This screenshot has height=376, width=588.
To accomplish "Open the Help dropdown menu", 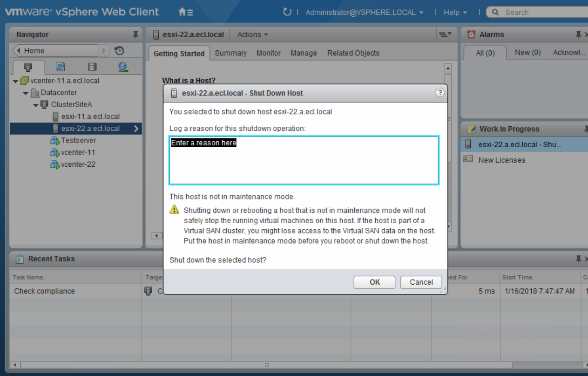I will pos(455,13).
